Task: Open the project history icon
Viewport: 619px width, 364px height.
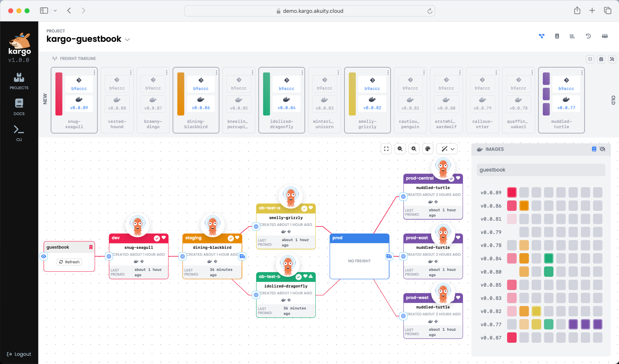Action: [588, 36]
